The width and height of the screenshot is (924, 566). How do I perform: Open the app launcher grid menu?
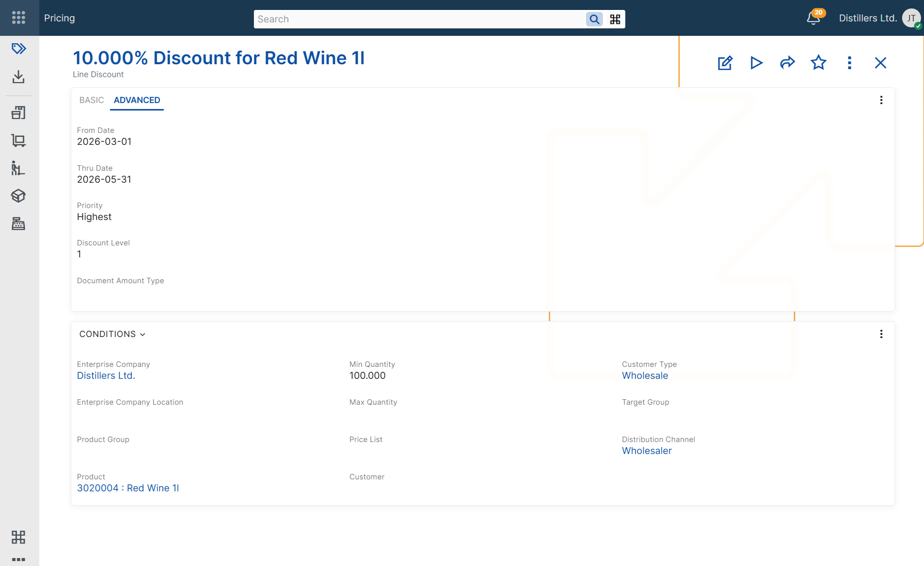pos(18,18)
